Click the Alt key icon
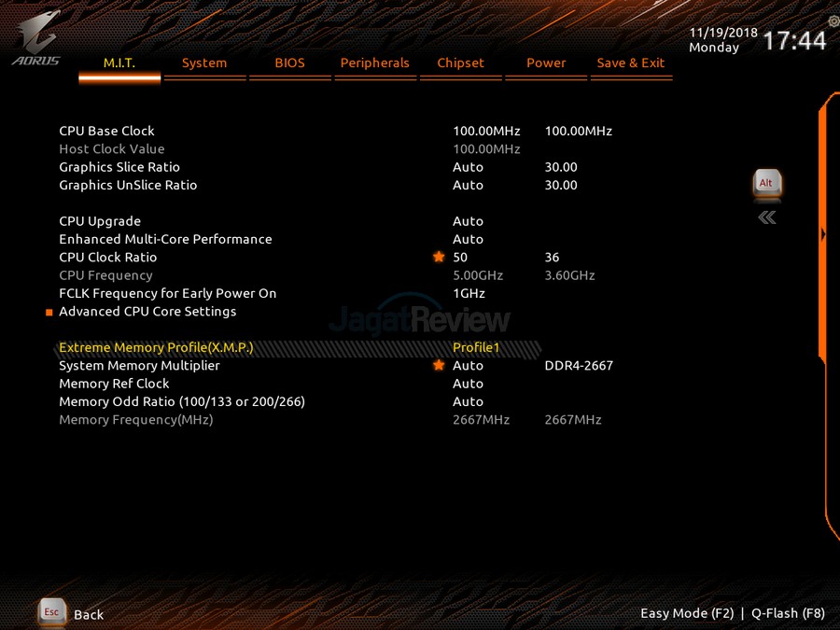This screenshot has height=630, width=840. click(x=767, y=184)
